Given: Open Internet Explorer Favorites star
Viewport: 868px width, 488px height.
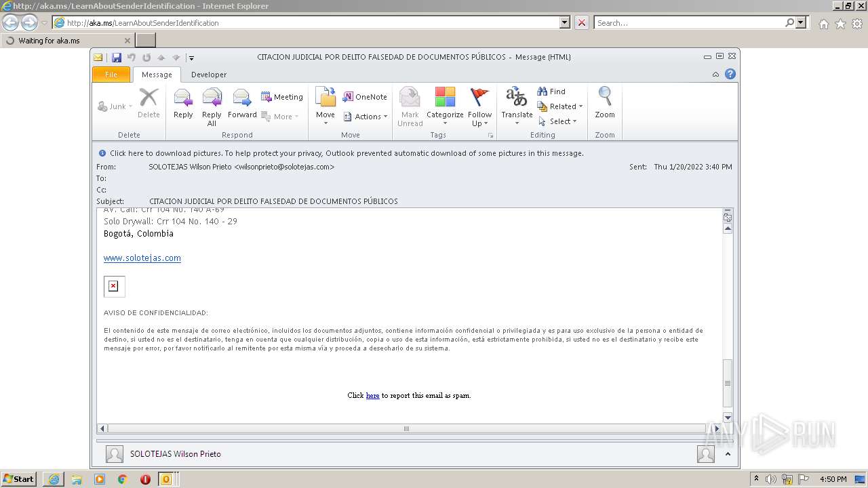Looking at the screenshot, I should coord(840,23).
